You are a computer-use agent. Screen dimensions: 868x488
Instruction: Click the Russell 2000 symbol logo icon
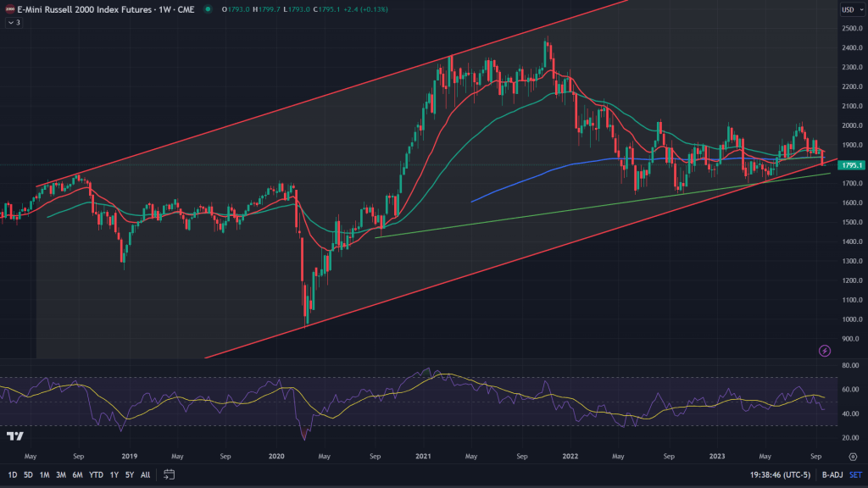click(x=9, y=9)
